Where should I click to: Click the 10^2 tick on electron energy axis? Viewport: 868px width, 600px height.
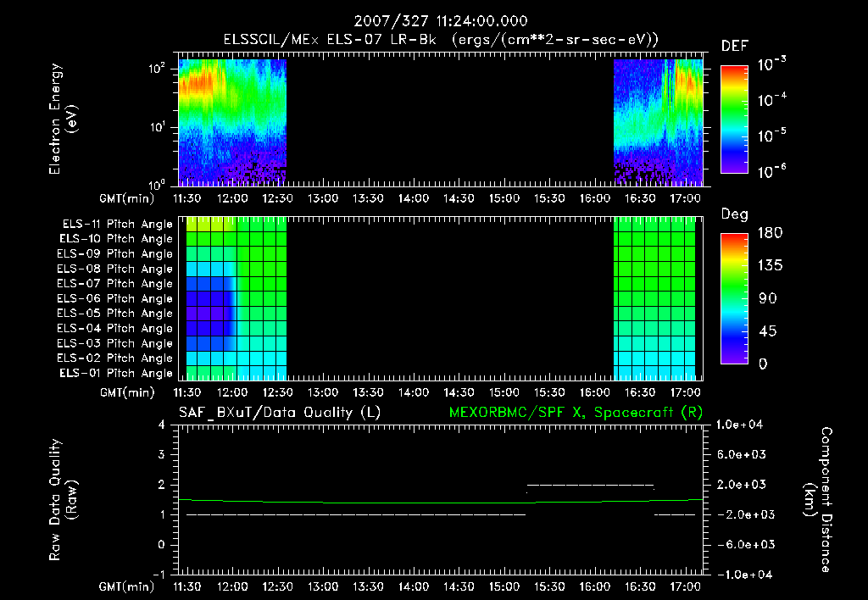point(157,69)
